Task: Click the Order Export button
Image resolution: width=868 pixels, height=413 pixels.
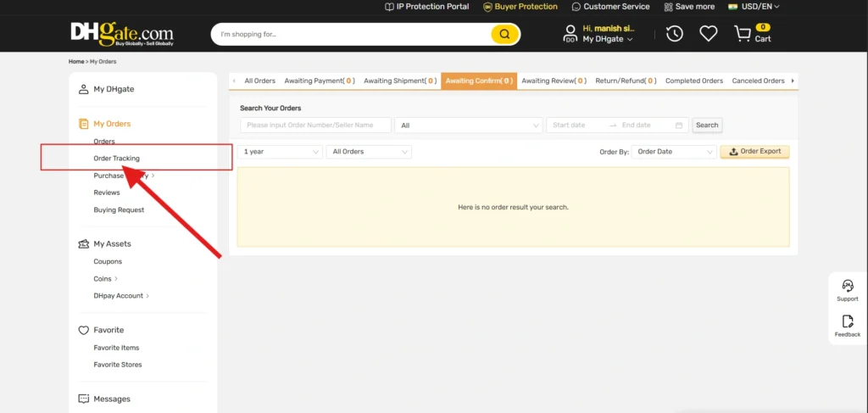Action: 754,152
